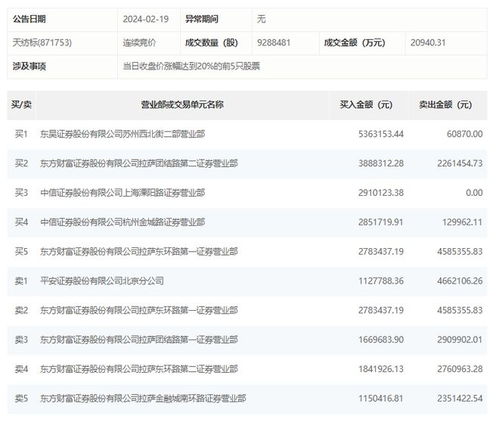The width and height of the screenshot is (499, 425).
Task: Select sell amount 60870.00
Action: [x=465, y=134]
